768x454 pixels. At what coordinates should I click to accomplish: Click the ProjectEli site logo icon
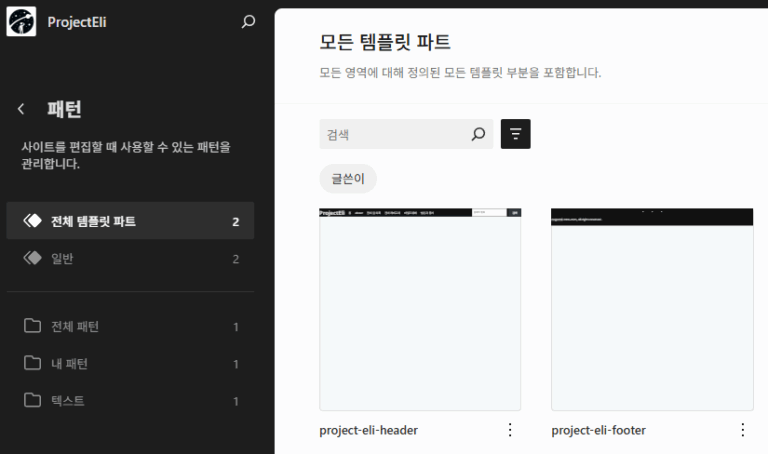21,21
